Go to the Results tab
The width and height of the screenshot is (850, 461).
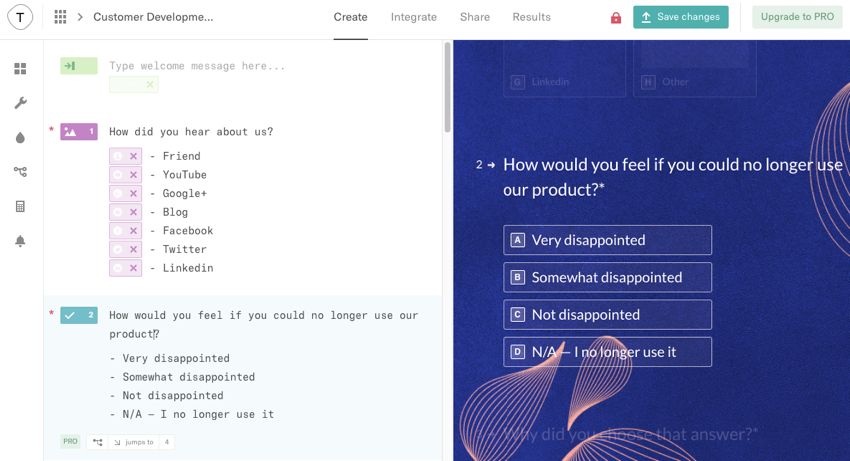[531, 17]
